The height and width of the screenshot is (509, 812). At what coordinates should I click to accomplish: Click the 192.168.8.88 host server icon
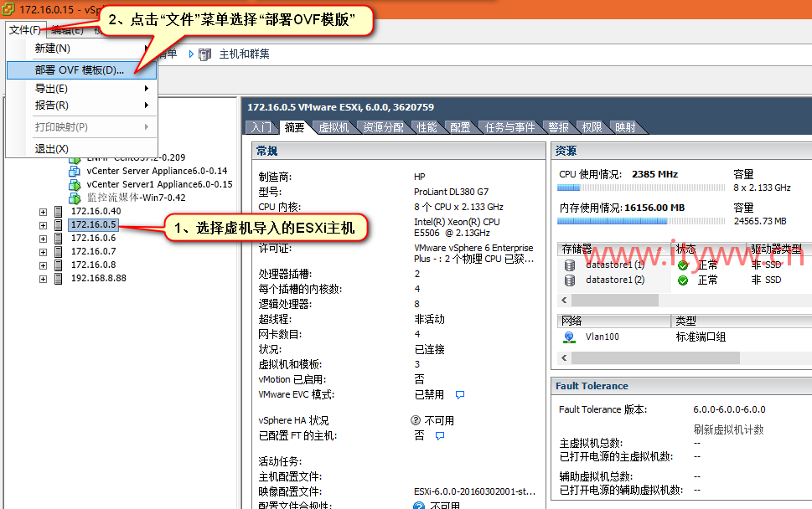click(59, 279)
